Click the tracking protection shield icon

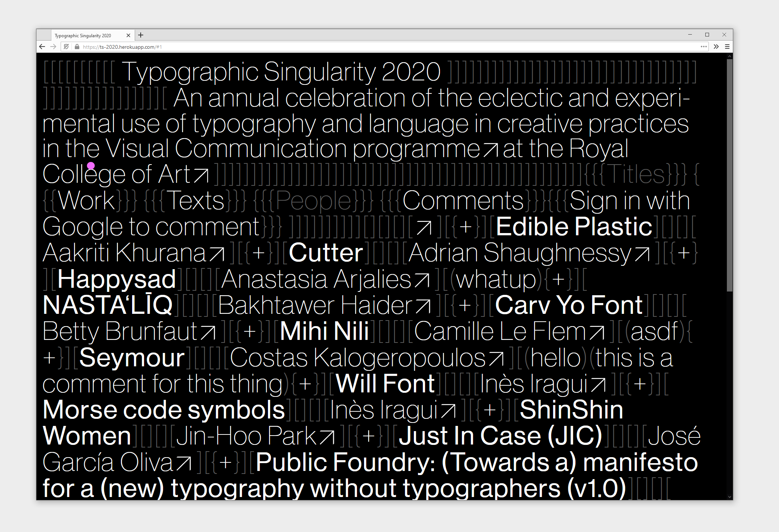tap(66, 47)
